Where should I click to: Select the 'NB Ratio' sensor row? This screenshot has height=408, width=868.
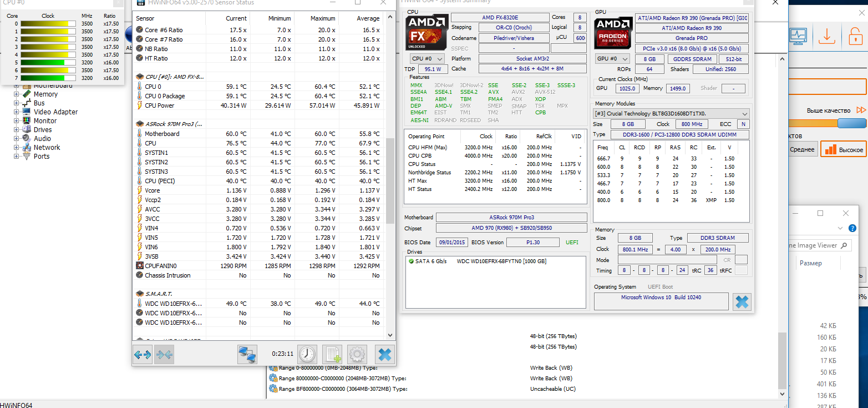[x=258, y=49]
